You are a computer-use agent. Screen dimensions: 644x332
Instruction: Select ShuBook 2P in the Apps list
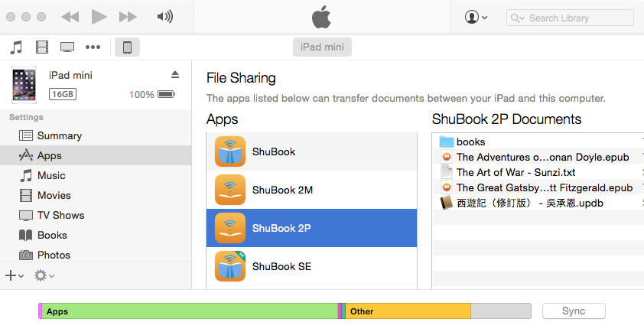pos(311,228)
